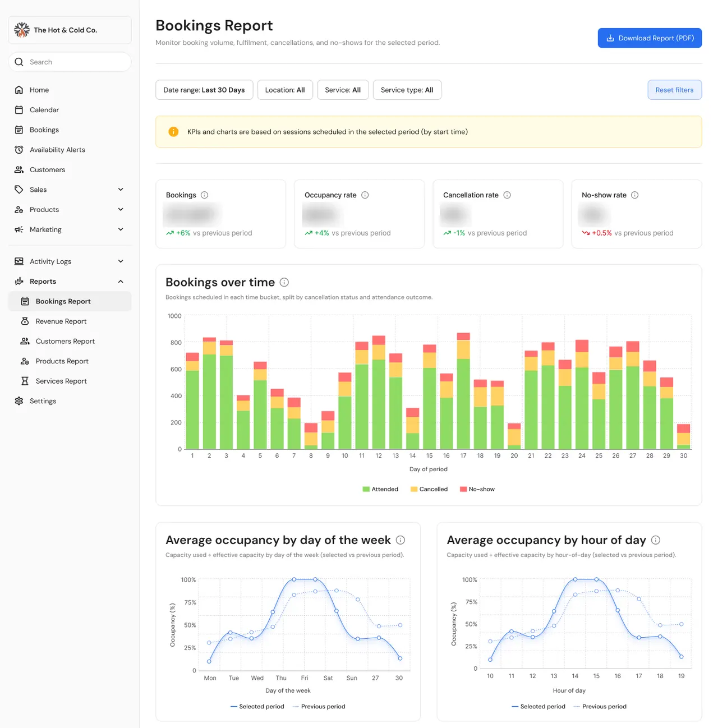This screenshot has width=718, height=728.
Task: Toggle Previous period in day-of-week legend
Action: click(x=319, y=707)
